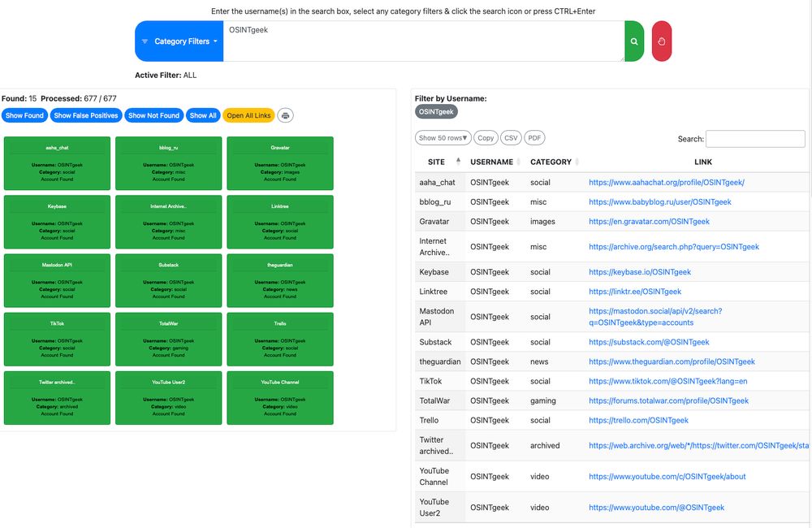This screenshot has width=812, height=528.
Task: Click the YouTube User2 green result card
Action: coord(168,398)
